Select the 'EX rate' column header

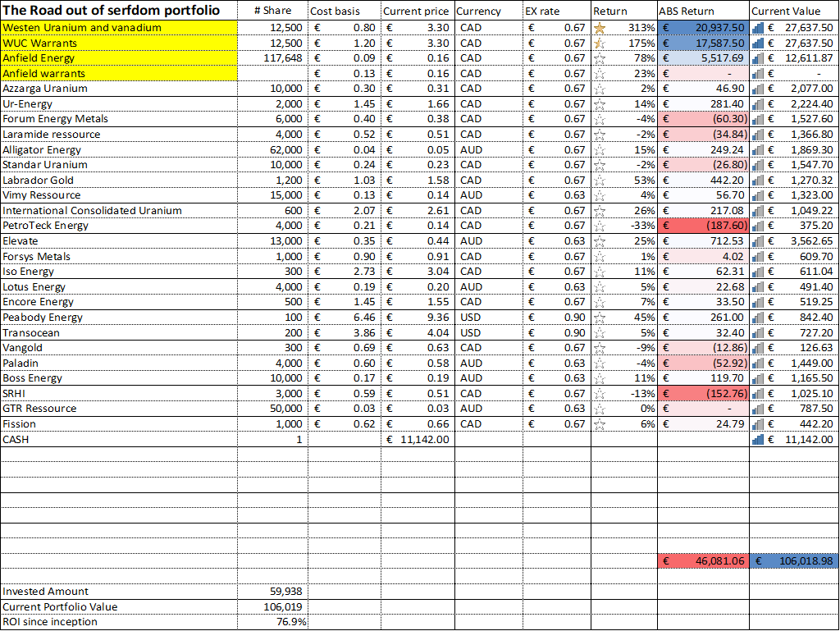(x=557, y=11)
